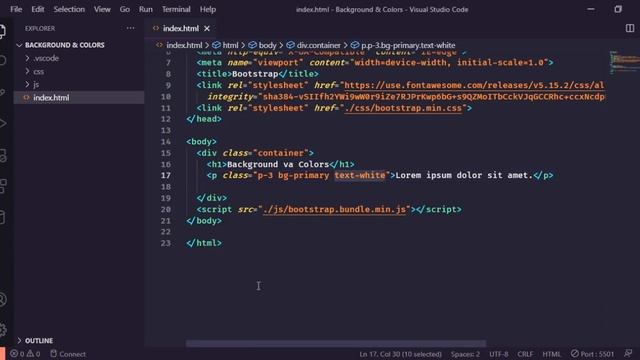This screenshot has height=360, width=640.
Task: Change indentation via Spaces: 2
Action: pos(465,354)
